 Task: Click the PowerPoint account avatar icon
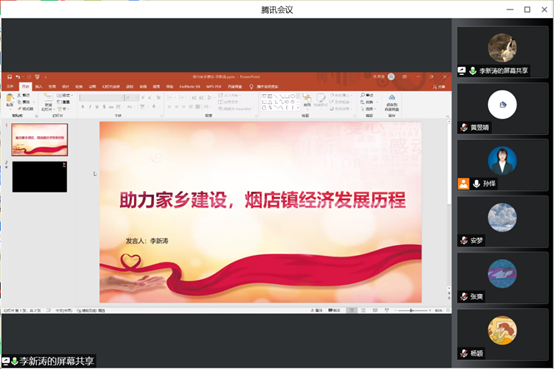(x=391, y=77)
